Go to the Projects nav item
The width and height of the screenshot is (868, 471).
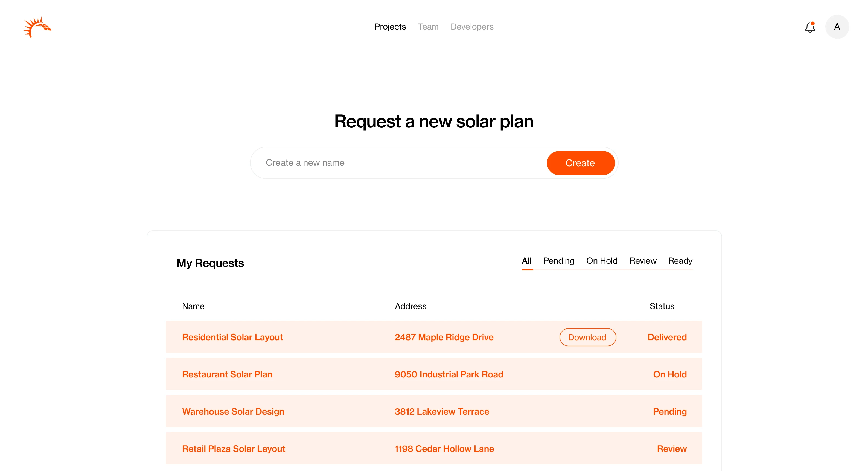390,27
